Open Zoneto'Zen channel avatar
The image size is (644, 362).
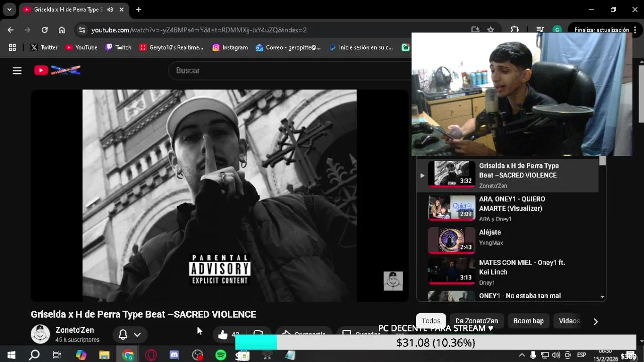tap(40, 334)
